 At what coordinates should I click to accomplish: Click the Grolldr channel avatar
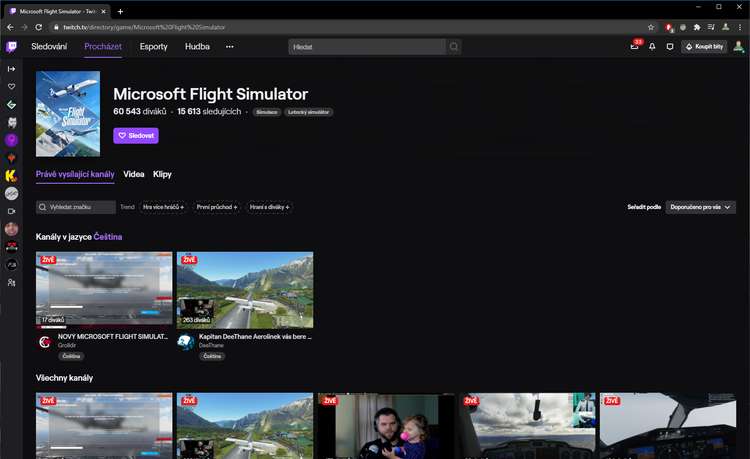(x=45, y=342)
